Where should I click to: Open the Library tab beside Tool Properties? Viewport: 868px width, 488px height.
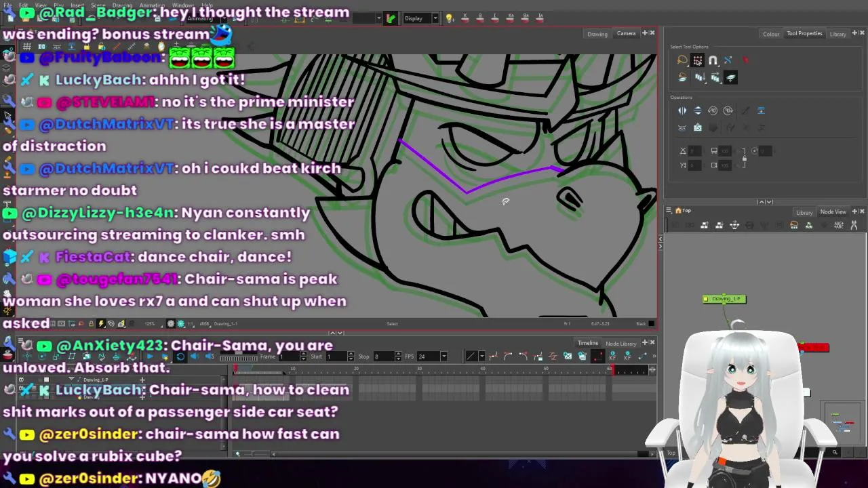click(x=837, y=34)
